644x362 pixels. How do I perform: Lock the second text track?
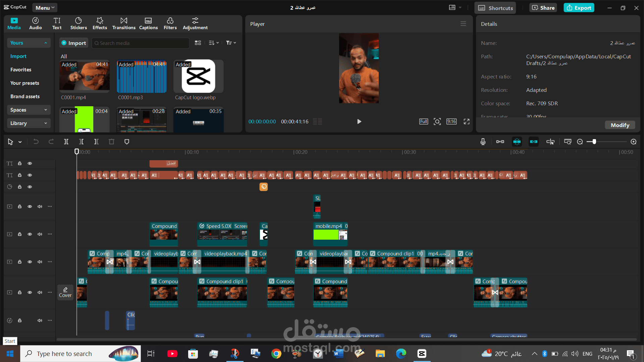(x=20, y=175)
